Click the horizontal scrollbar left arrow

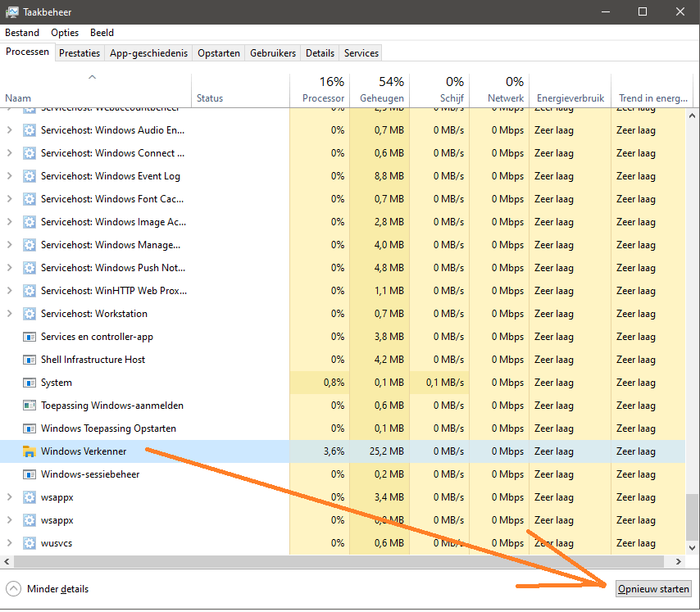pyautogui.click(x=7, y=561)
